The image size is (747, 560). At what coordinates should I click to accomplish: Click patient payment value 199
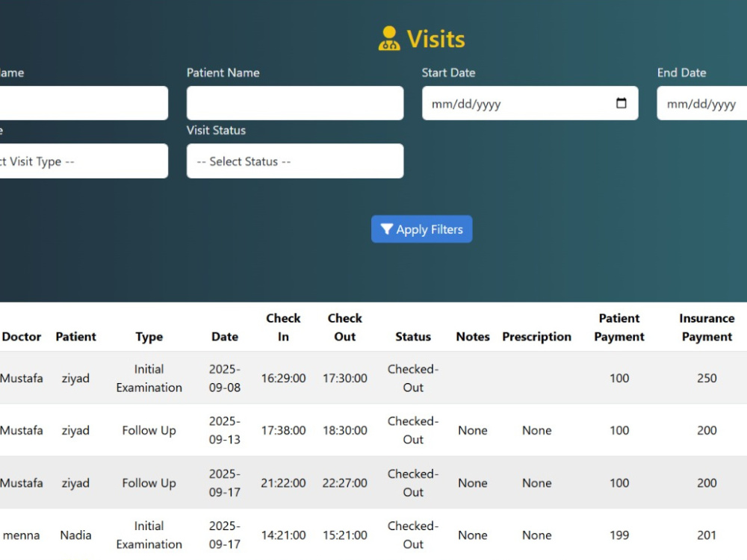coord(619,535)
